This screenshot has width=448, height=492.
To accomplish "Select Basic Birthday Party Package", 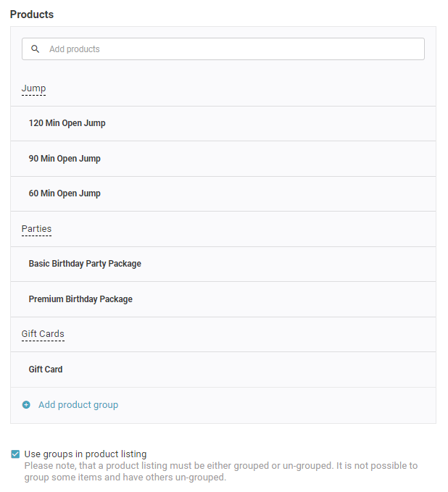I will (x=85, y=264).
